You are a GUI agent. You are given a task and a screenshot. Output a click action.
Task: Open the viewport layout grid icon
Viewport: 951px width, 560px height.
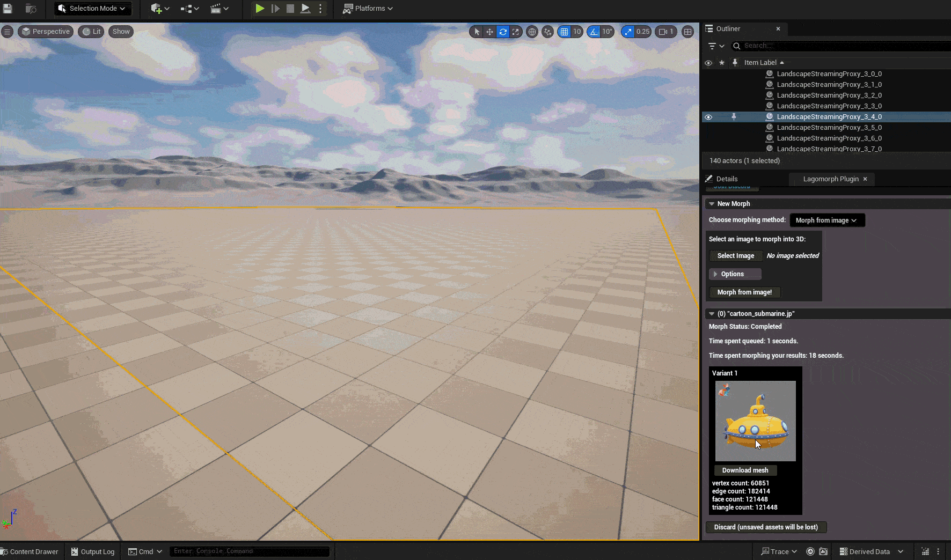click(687, 32)
